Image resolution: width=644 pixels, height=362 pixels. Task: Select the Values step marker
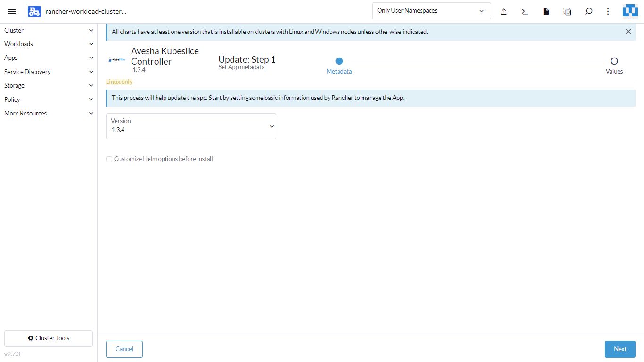click(x=614, y=61)
